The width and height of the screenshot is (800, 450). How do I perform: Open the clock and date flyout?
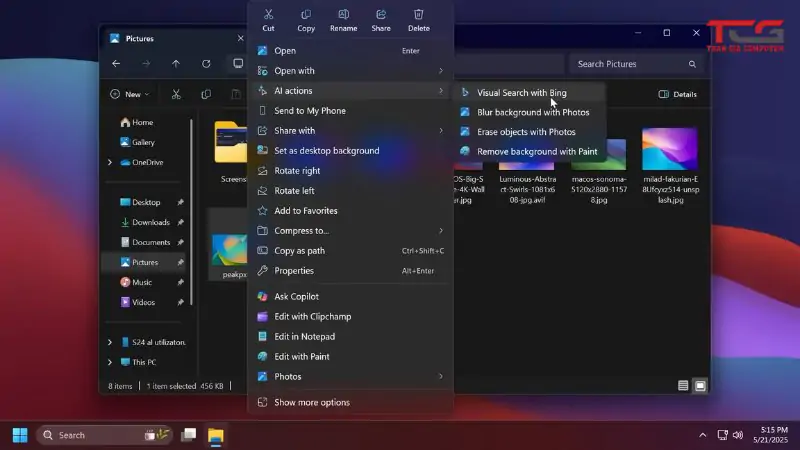(770, 435)
